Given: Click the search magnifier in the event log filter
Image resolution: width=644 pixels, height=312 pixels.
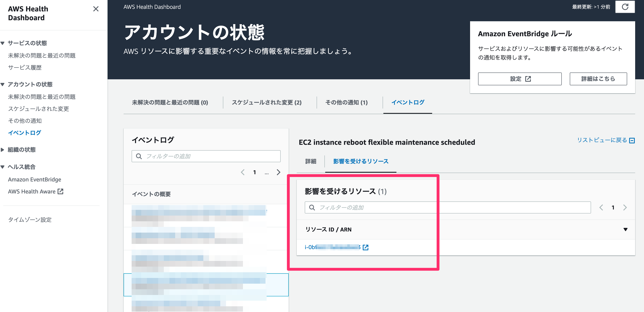Looking at the screenshot, I should [139, 156].
